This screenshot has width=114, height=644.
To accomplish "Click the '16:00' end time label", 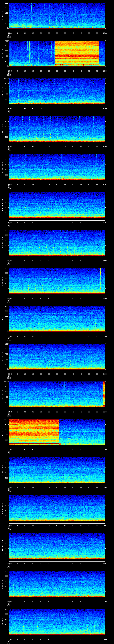I will tap(105, 71).
